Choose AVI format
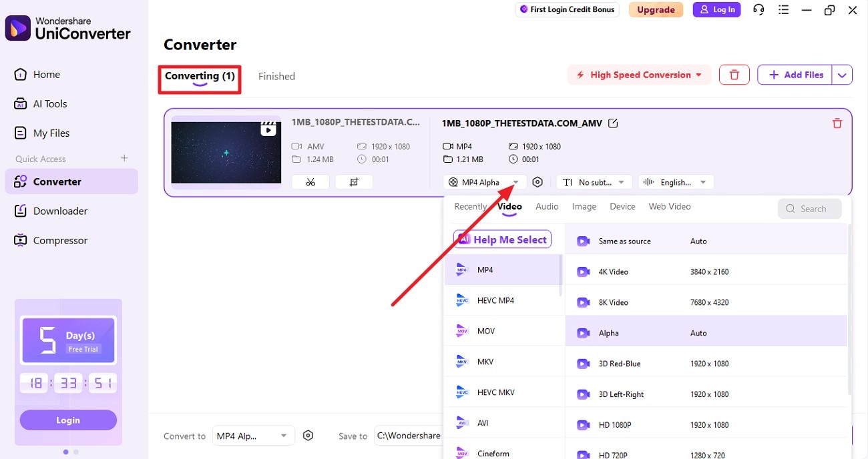 (502, 423)
